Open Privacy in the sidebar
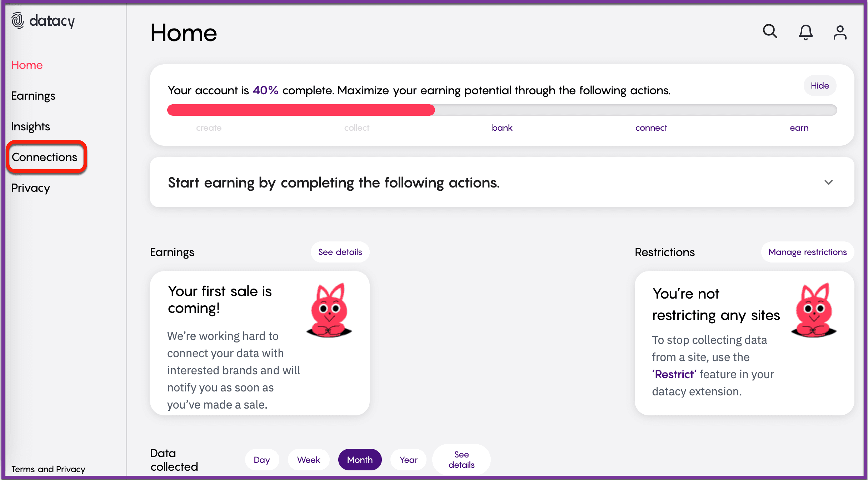 [x=31, y=188]
